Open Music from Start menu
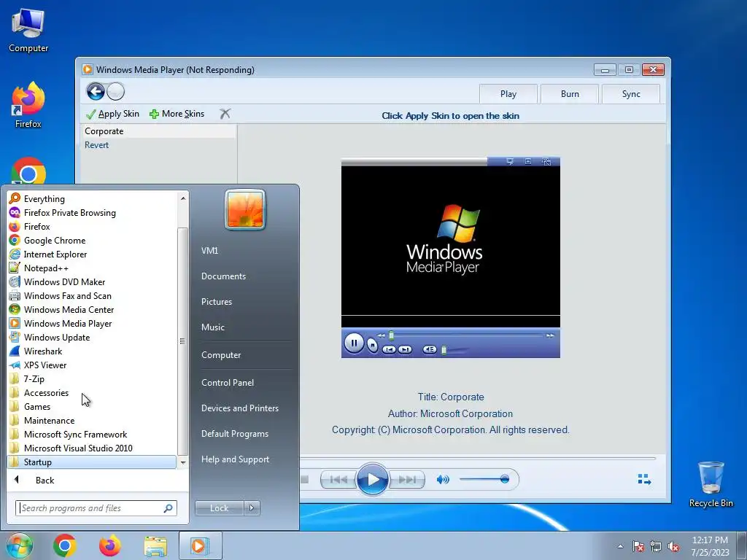Screen dimensions: 747x560 click(212, 327)
